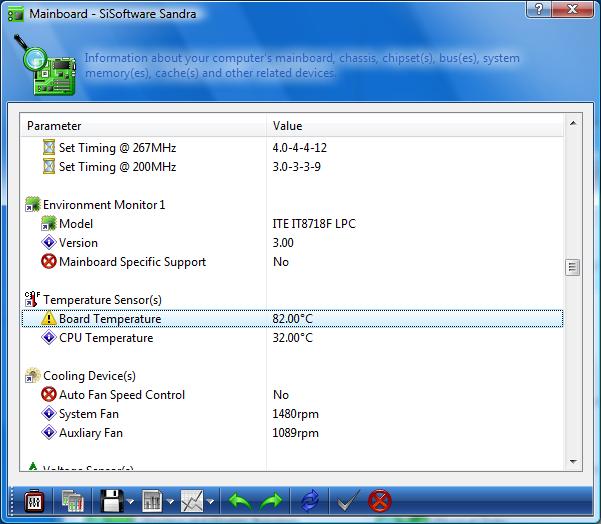Expand the report view dropdown arrow
This screenshot has height=524, width=601.
170,501
